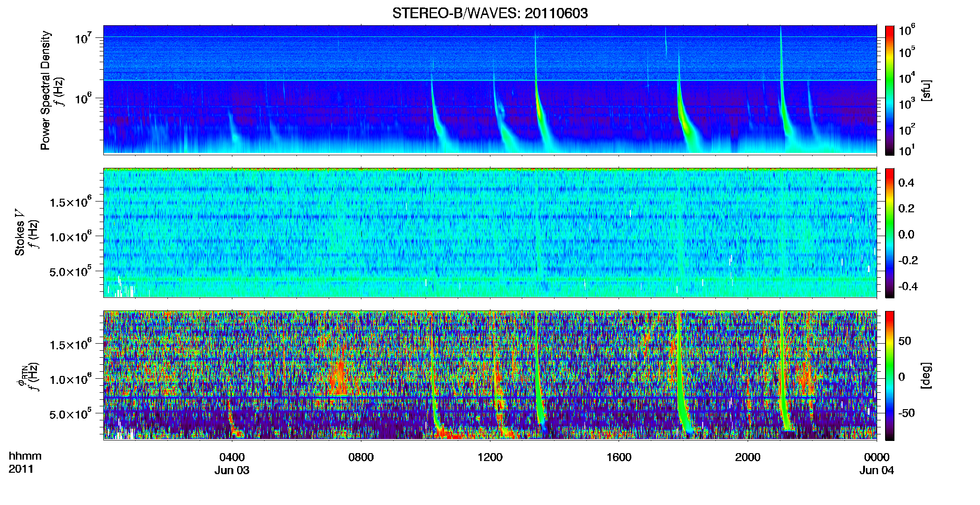980x505 pixels.
Task: Click the φRTN degrees color bar
Action: 890,375
